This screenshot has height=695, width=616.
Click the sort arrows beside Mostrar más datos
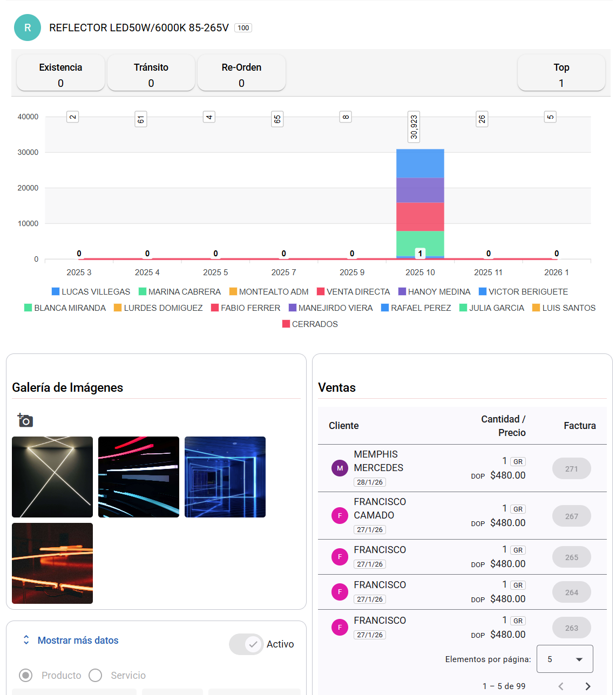26,640
